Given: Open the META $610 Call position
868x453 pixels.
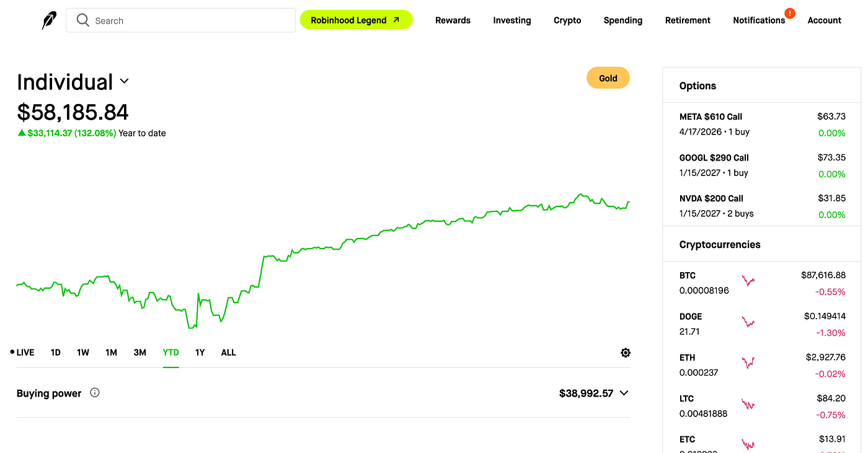Looking at the screenshot, I should [x=762, y=124].
